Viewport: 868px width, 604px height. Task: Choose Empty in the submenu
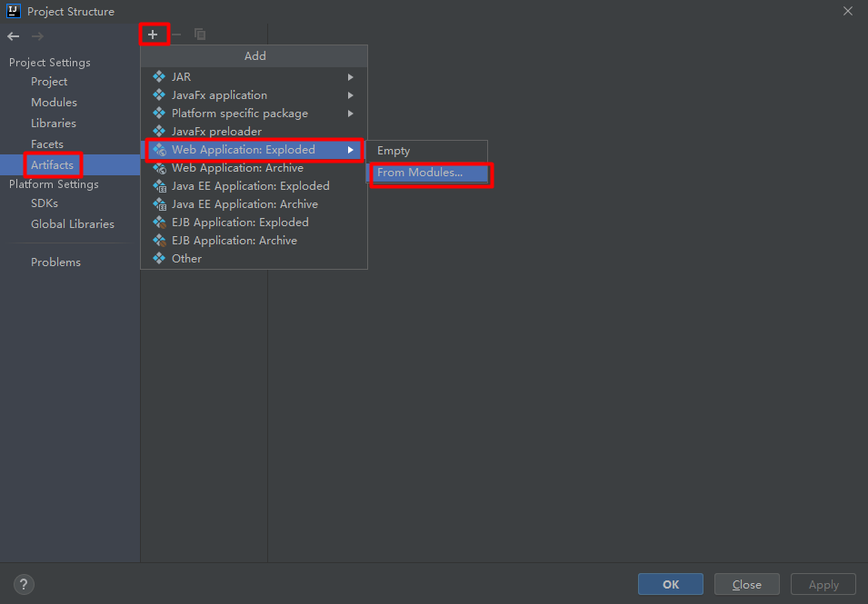(x=427, y=151)
